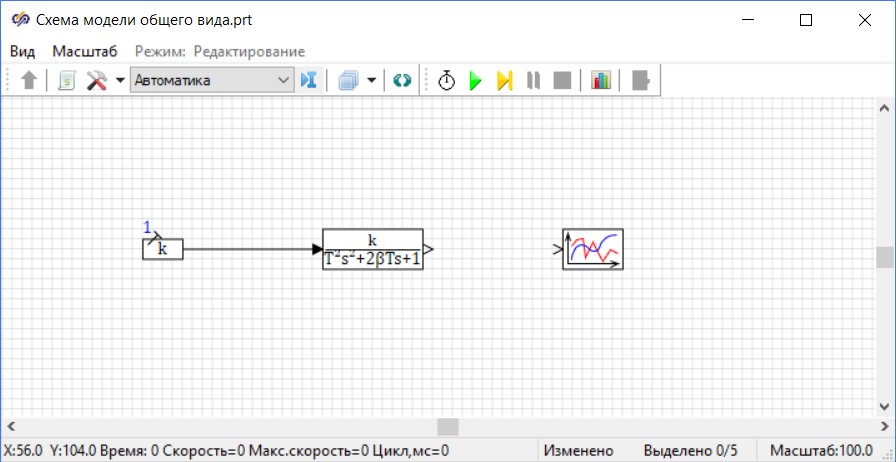
Task: Click the exit door toolbar icon
Action: [x=640, y=81]
